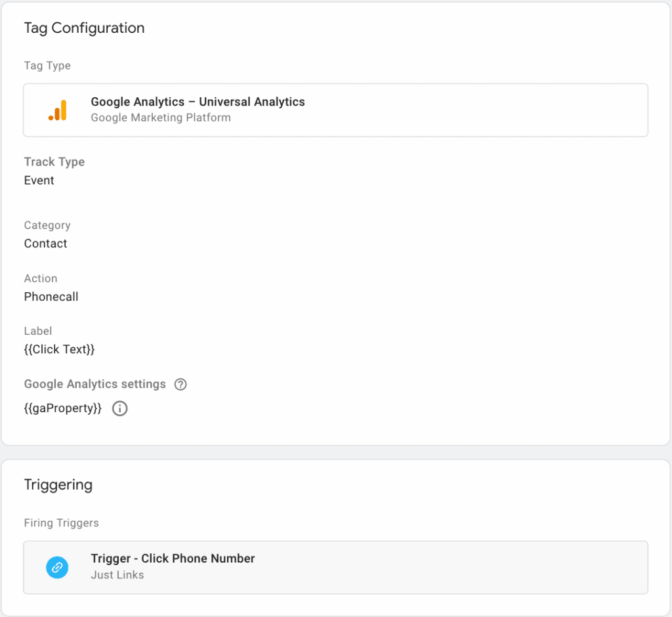
Task: Click the Action value Phonecall
Action: pyautogui.click(x=51, y=297)
